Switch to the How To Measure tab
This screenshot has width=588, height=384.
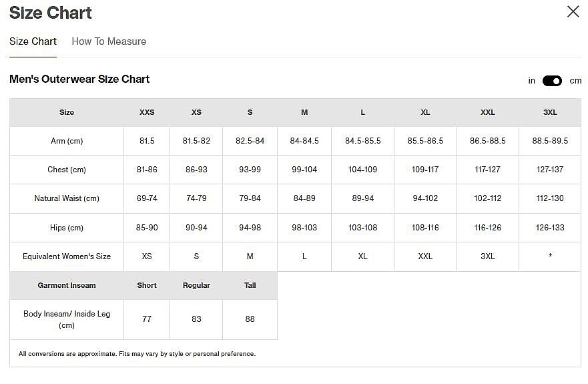pos(109,41)
